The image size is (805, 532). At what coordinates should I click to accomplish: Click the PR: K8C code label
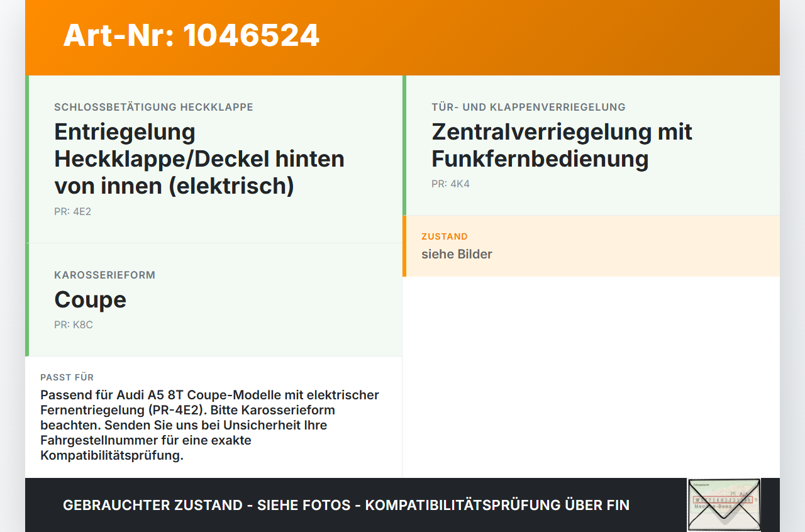coord(74,324)
